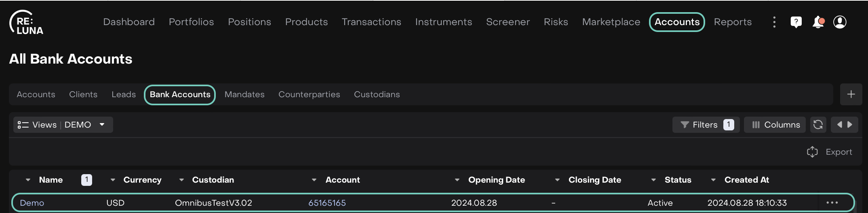Open the Columns chooser
The image size is (868, 213).
click(775, 125)
